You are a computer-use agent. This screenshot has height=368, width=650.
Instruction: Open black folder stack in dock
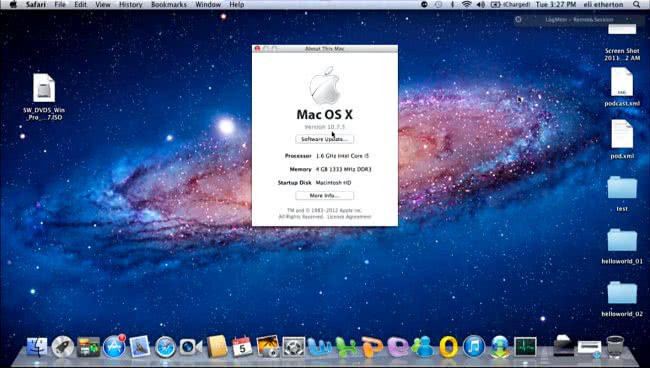pyautogui.click(x=564, y=346)
